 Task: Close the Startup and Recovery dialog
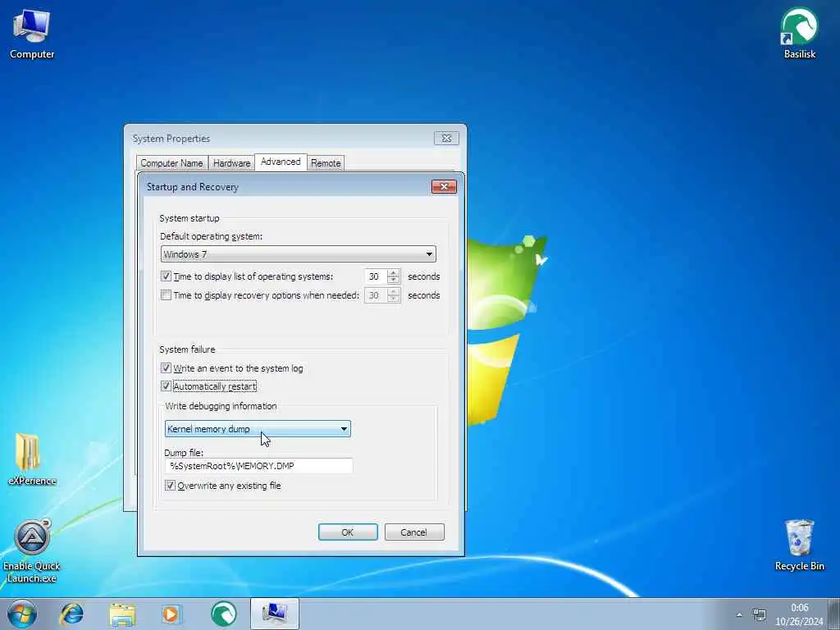(444, 186)
